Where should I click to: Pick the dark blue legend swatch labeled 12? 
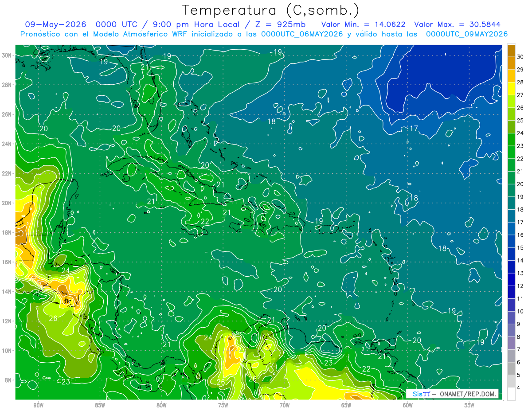[511, 280]
